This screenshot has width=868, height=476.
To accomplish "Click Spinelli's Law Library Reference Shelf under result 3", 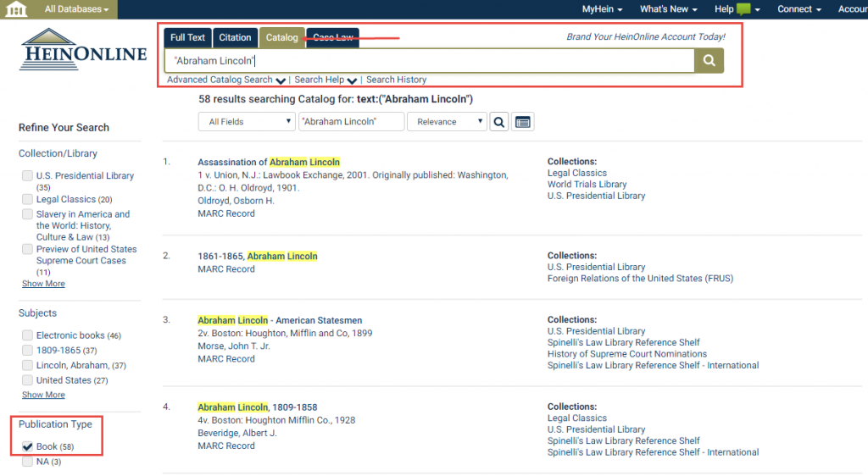I will point(623,342).
